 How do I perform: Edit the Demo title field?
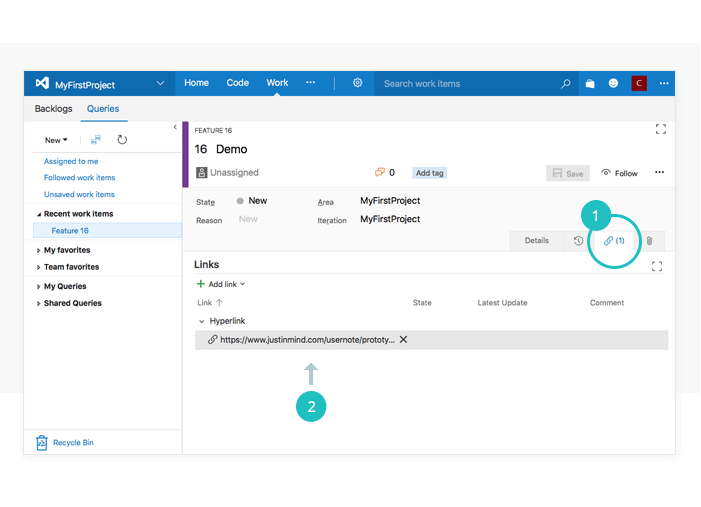click(x=232, y=149)
